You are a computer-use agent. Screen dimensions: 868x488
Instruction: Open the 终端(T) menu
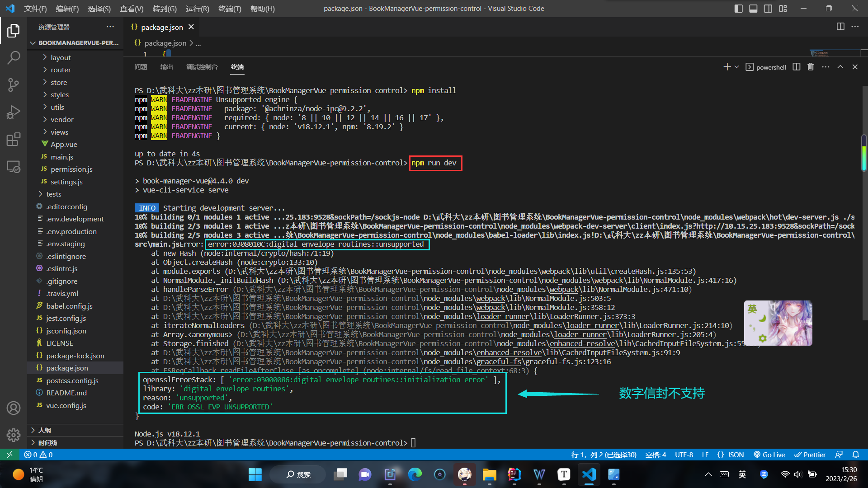point(230,9)
